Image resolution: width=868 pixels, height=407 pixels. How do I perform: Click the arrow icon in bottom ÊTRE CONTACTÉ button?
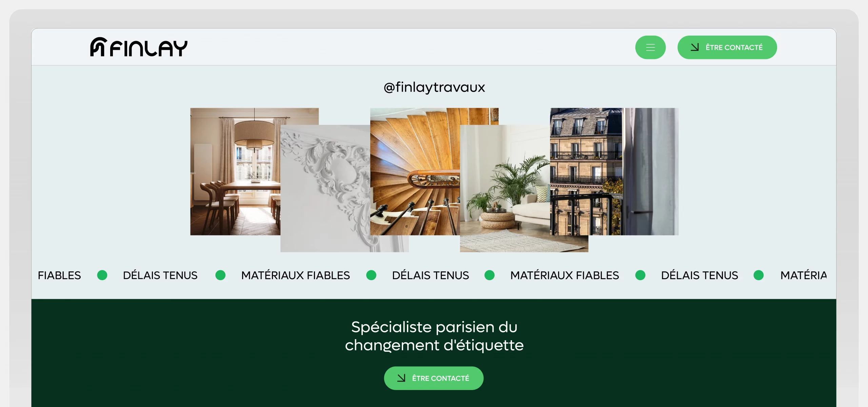pyautogui.click(x=401, y=378)
